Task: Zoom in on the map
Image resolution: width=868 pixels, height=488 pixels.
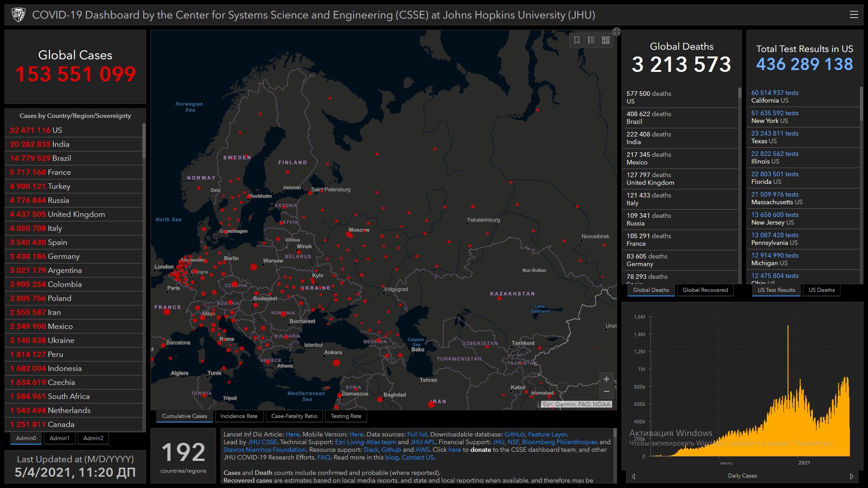Action: point(607,380)
